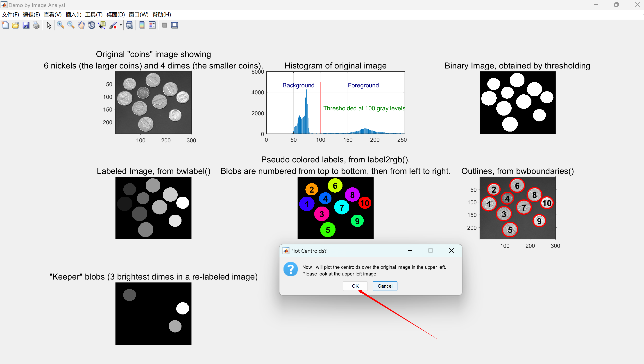Enable the Data Cursor tool

(x=102, y=25)
